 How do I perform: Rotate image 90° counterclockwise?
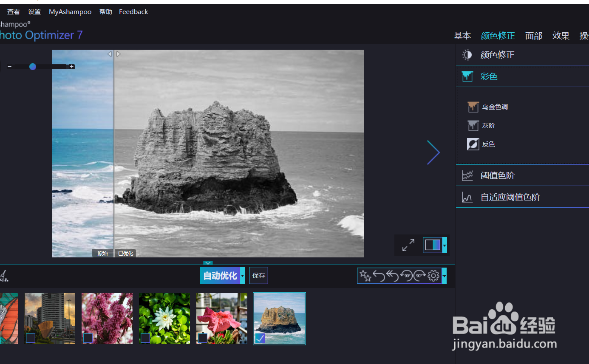tap(406, 276)
